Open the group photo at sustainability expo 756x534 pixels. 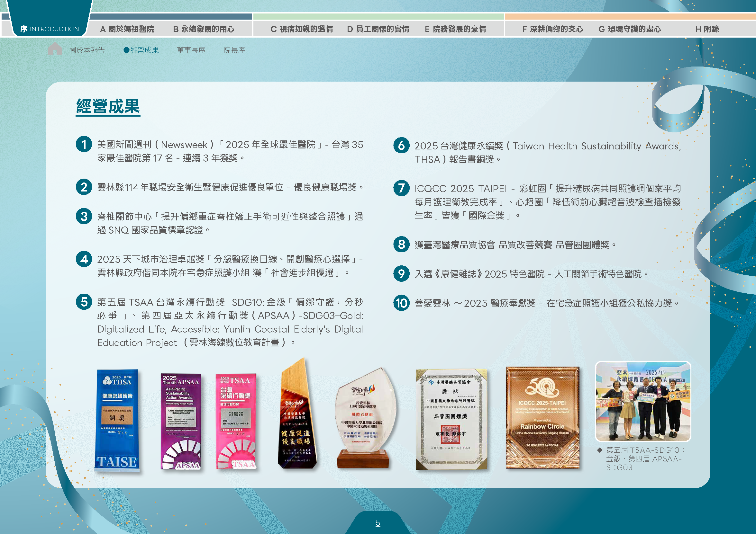pyautogui.click(x=643, y=401)
